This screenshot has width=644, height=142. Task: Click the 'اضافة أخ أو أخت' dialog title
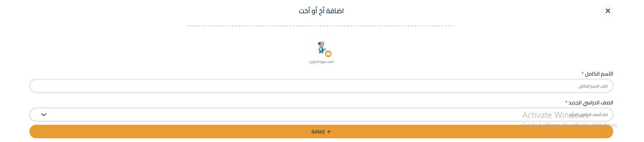321,11
